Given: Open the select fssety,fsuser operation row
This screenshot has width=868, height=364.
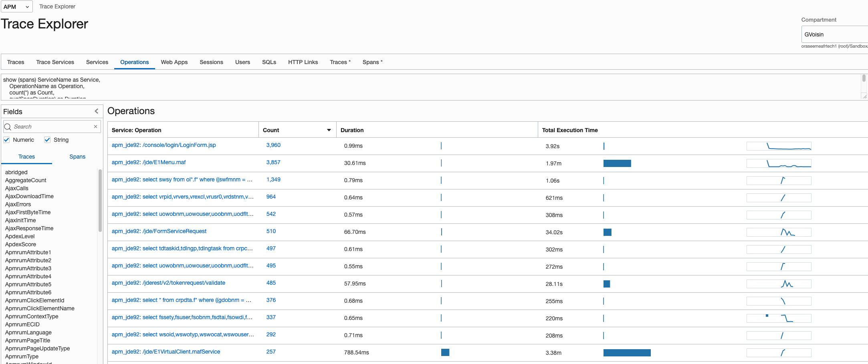Looking at the screenshot, I should pyautogui.click(x=182, y=317).
